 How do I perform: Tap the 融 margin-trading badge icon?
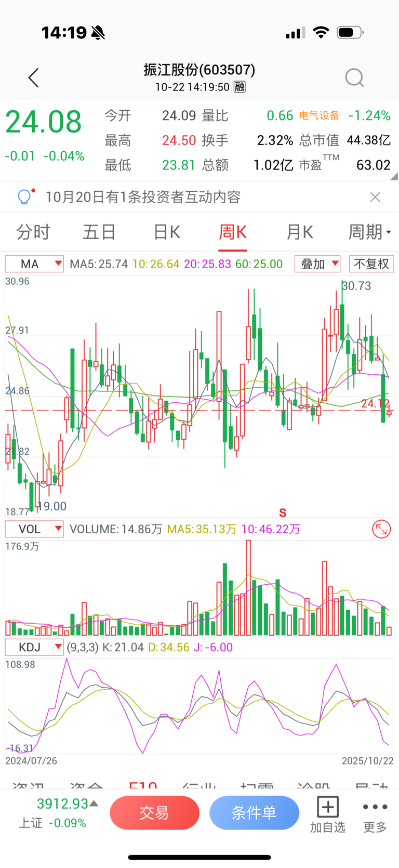click(240, 87)
